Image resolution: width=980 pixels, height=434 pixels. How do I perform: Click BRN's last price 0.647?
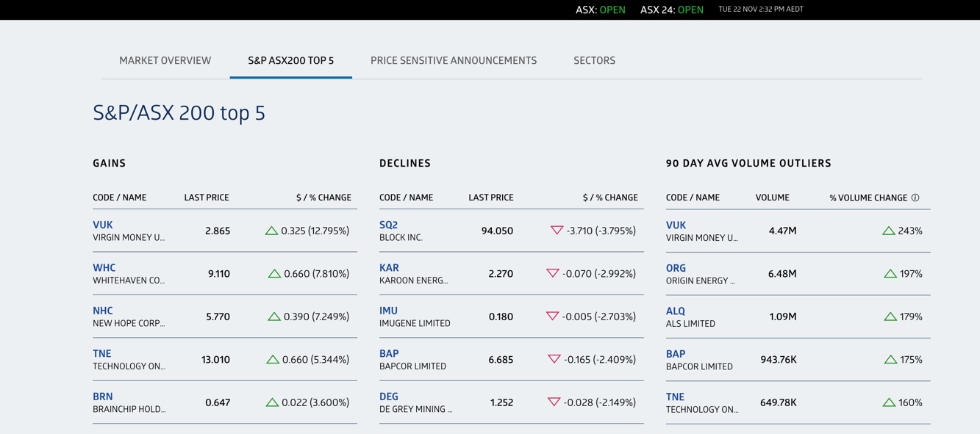218,402
